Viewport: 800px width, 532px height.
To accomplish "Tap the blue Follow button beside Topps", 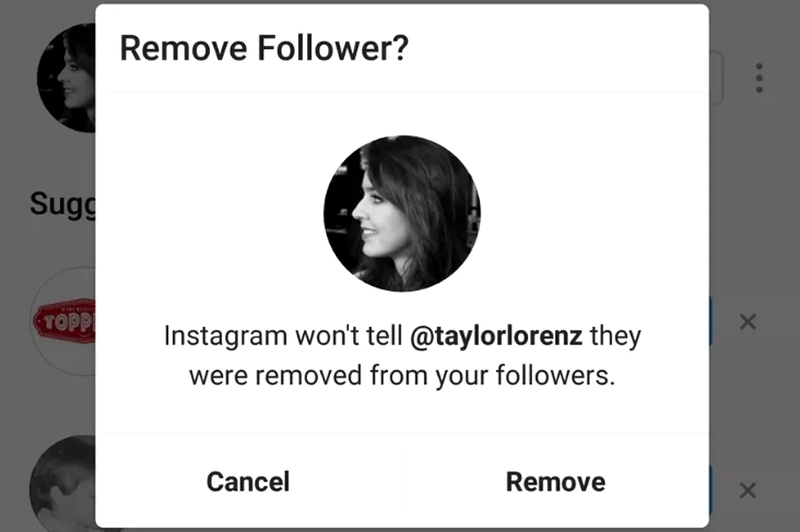I will coord(710,321).
